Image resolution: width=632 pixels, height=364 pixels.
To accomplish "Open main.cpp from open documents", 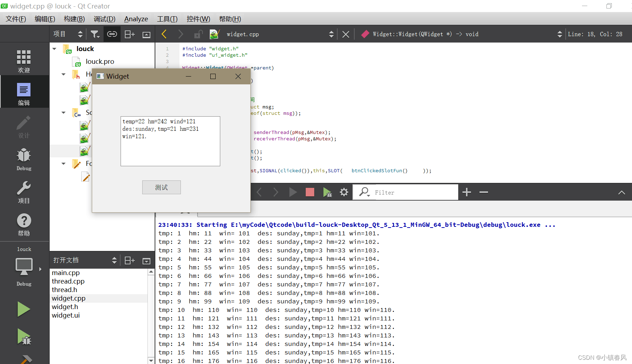I will click(66, 273).
